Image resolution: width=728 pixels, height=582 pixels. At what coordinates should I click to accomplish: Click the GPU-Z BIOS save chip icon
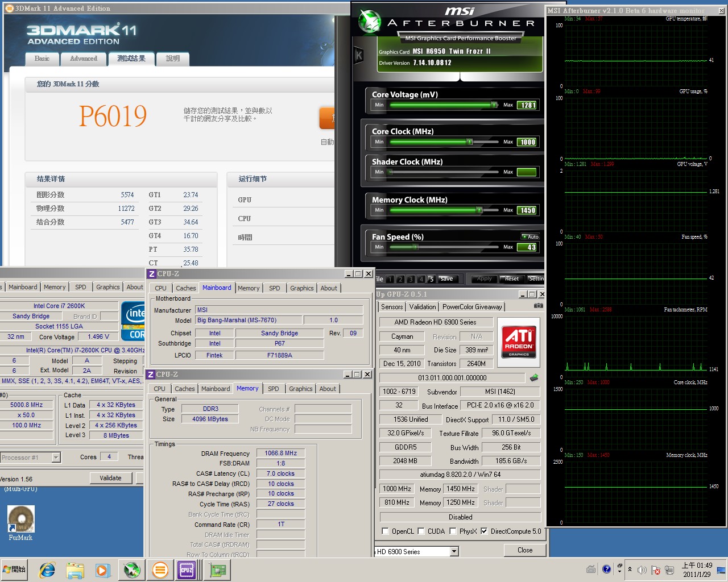pos(534,377)
